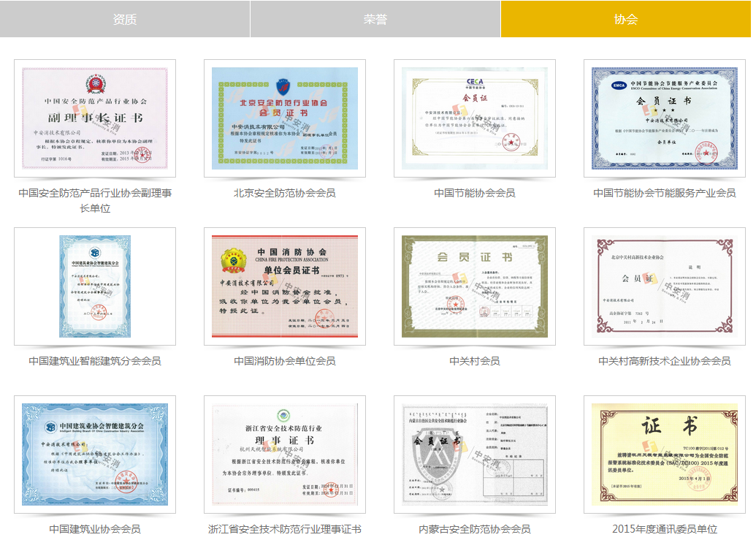
Task: View the 中国建筑业协会智能建筑分会 blue certificate
Action: tap(95, 455)
